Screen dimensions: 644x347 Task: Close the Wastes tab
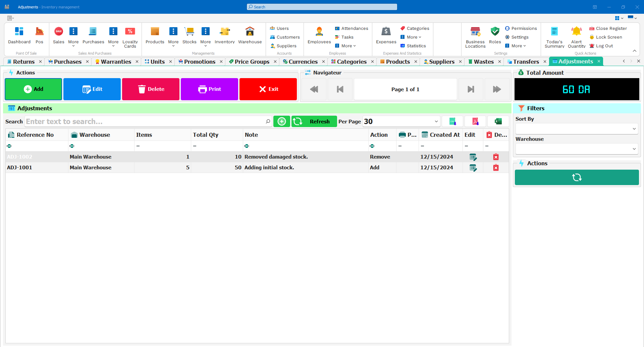tap(499, 61)
